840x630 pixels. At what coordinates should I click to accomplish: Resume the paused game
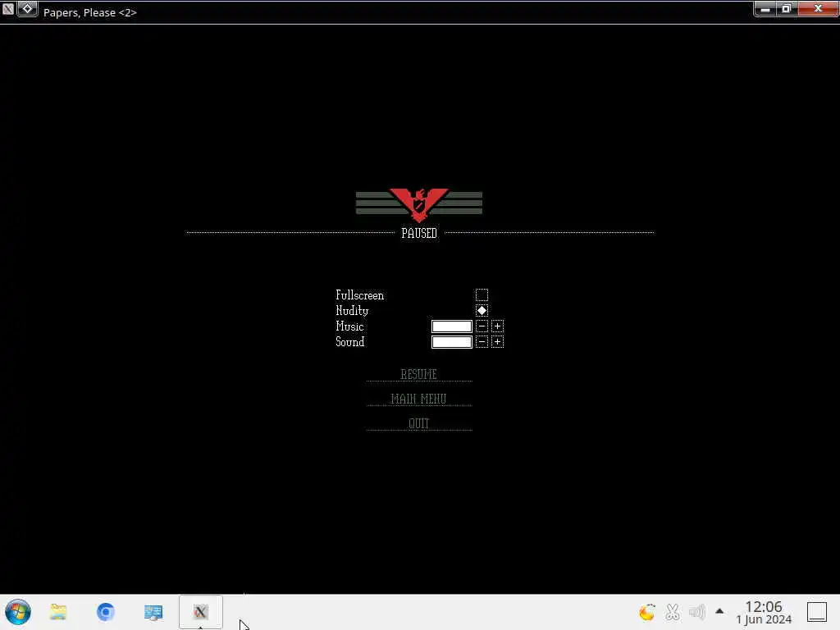point(419,374)
